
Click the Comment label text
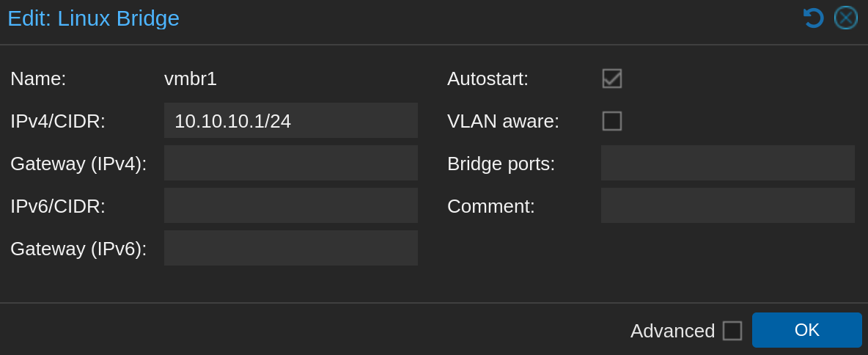pyautogui.click(x=491, y=206)
